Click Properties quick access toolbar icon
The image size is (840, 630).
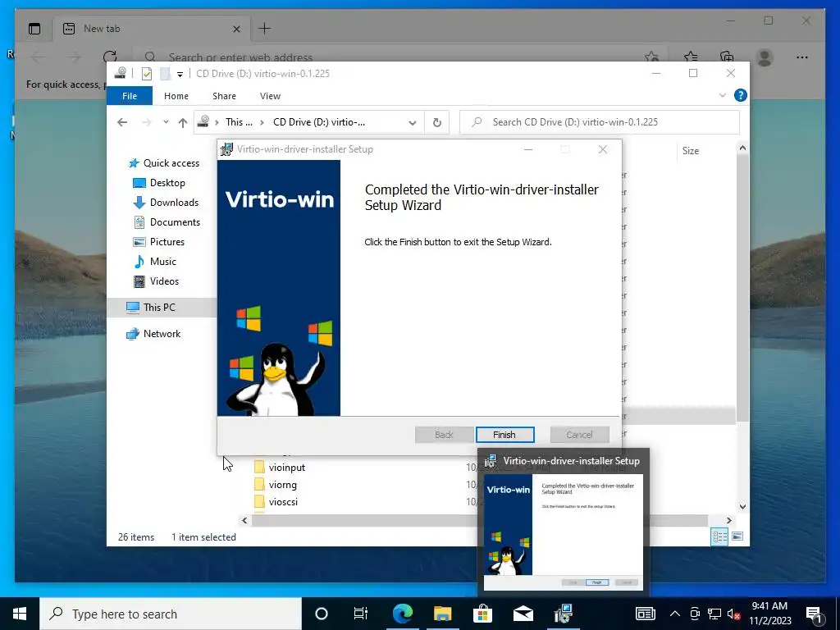pos(146,74)
